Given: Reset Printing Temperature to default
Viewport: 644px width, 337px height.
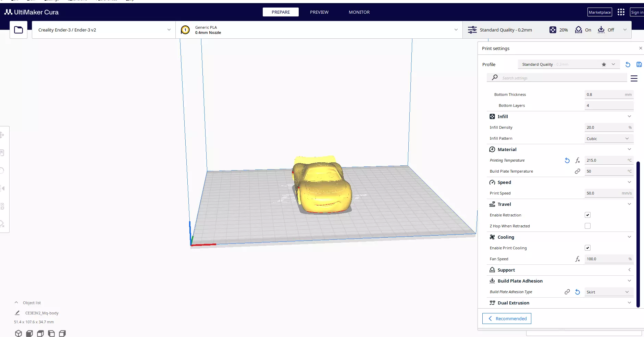Looking at the screenshot, I should (x=567, y=160).
